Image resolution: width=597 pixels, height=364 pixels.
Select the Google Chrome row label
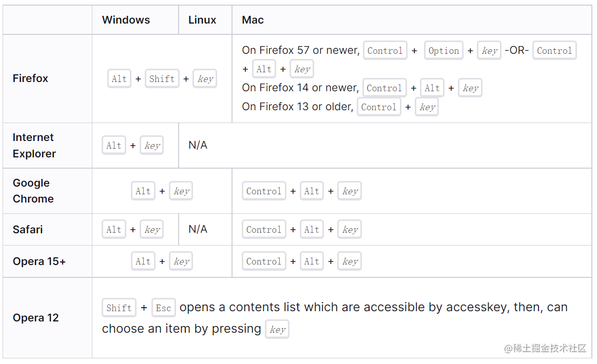click(x=33, y=191)
